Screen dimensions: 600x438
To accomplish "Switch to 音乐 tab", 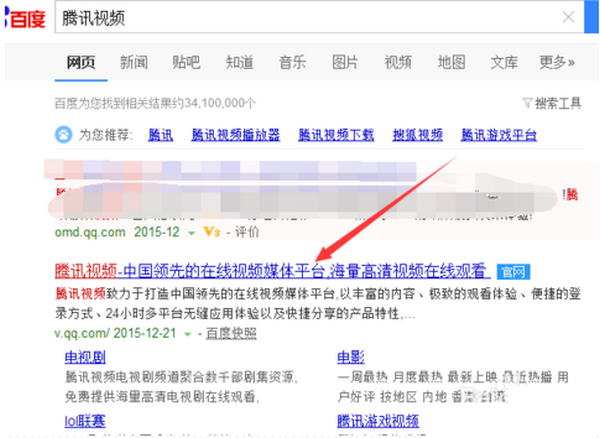I will [292, 62].
